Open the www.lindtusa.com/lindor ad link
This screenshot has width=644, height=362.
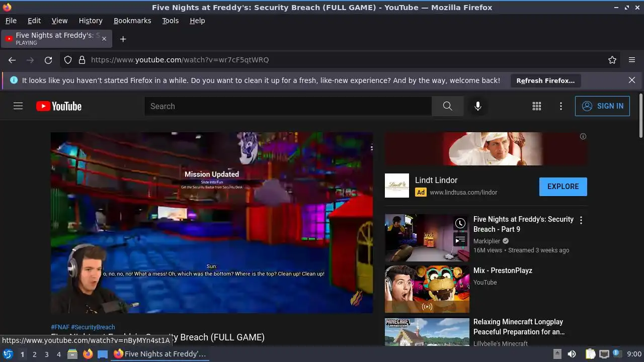coord(463,193)
